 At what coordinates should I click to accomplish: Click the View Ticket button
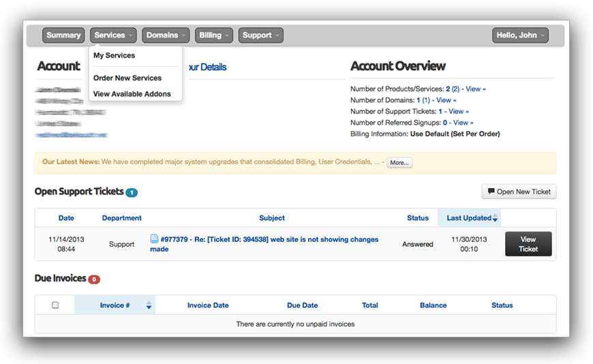[528, 244]
